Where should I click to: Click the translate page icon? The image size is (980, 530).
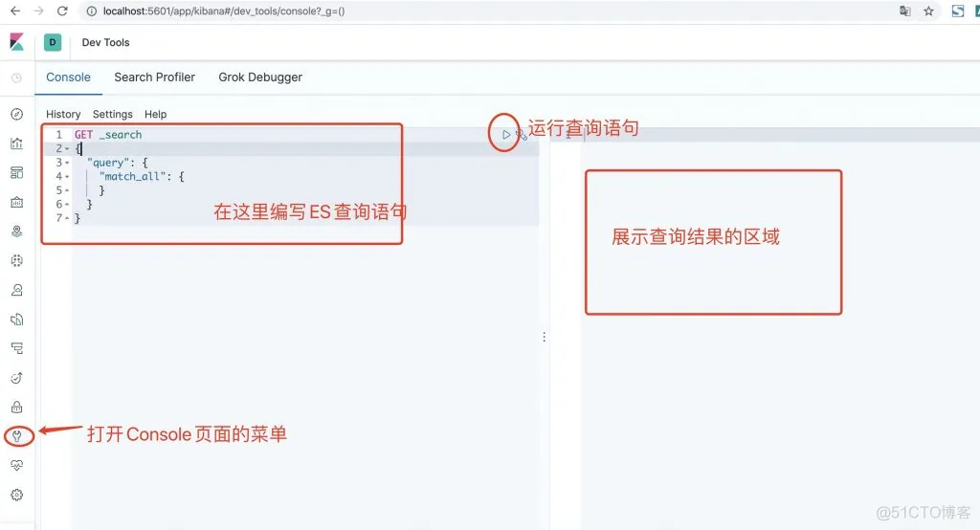(x=904, y=11)
